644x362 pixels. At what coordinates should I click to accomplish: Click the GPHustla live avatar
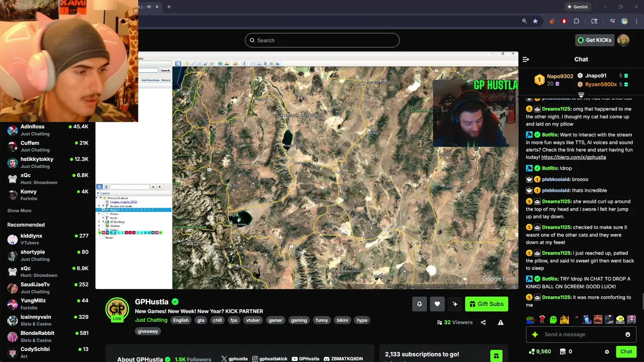coord(117,310)
